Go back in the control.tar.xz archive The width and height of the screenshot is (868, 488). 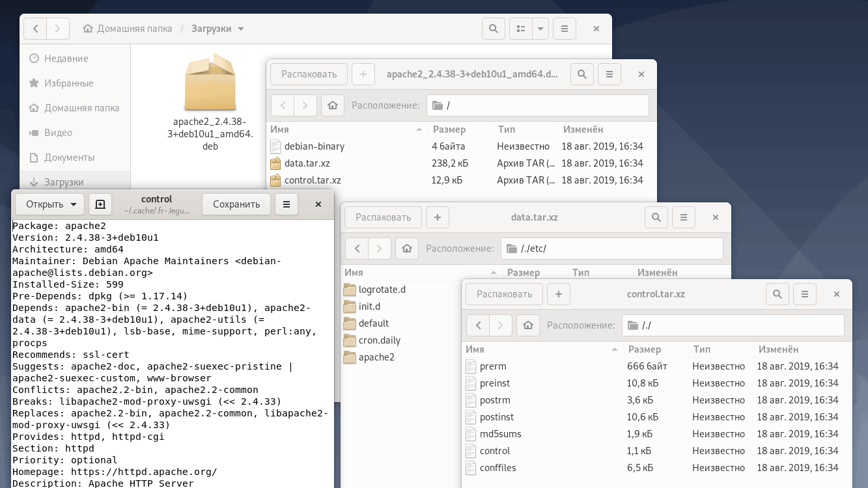(479, 325)
